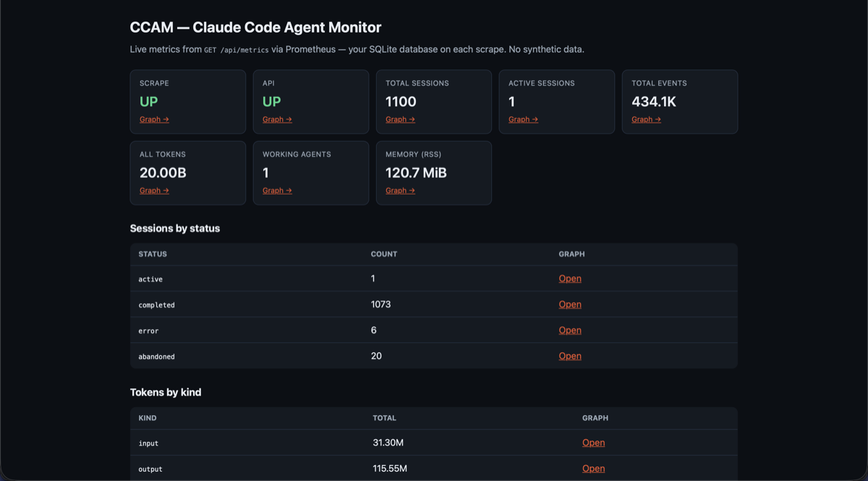Open graph for output tokens row
Screen dimensions: 868x481
[594, 469]
